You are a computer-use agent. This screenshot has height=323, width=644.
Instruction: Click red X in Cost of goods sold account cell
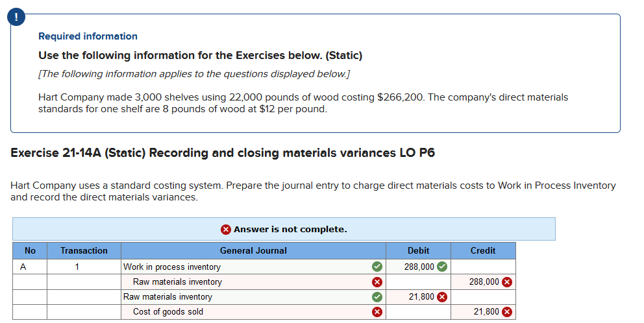tap(377, 312)
